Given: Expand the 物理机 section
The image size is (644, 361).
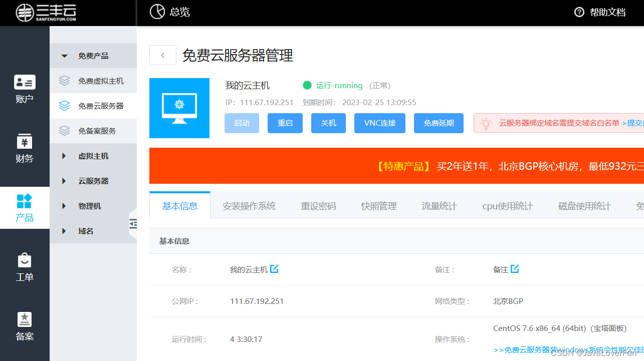Looking at the screenshot, I should pos(93,206).
